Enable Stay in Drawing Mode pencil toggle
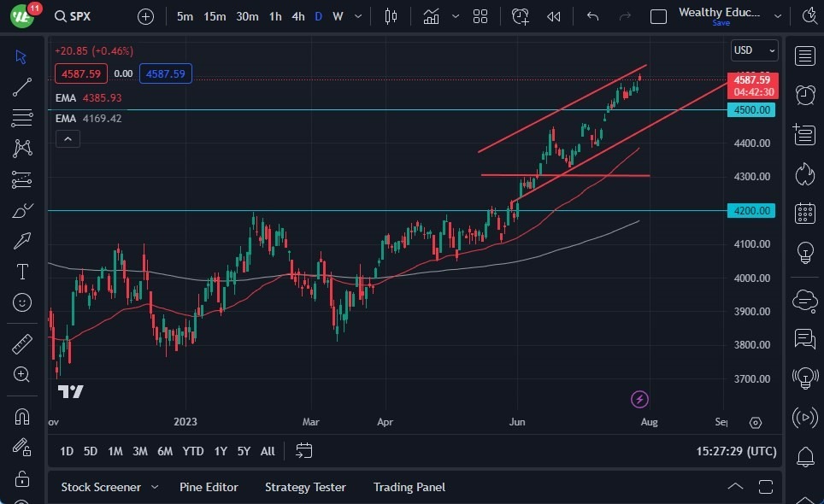The image size is (824, 504). [x=22, y=447]
